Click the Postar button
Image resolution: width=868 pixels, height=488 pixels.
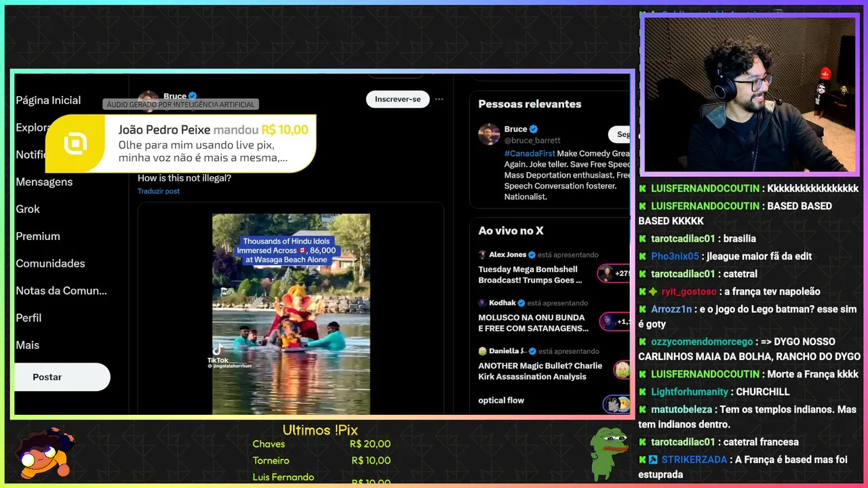[x=62, y=377]
